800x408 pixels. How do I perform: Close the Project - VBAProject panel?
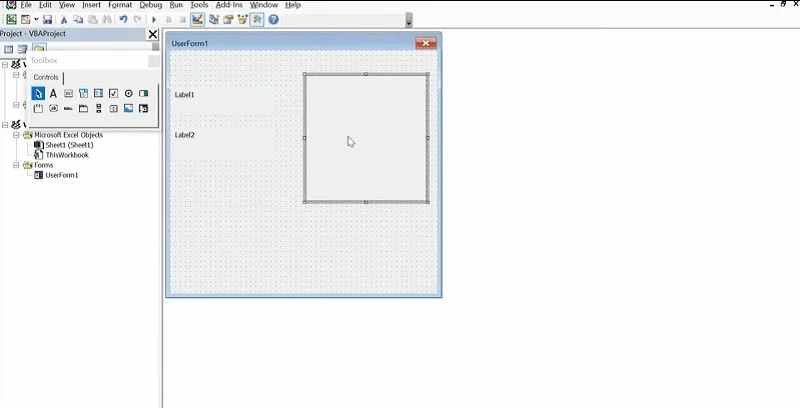coord(153,34)
